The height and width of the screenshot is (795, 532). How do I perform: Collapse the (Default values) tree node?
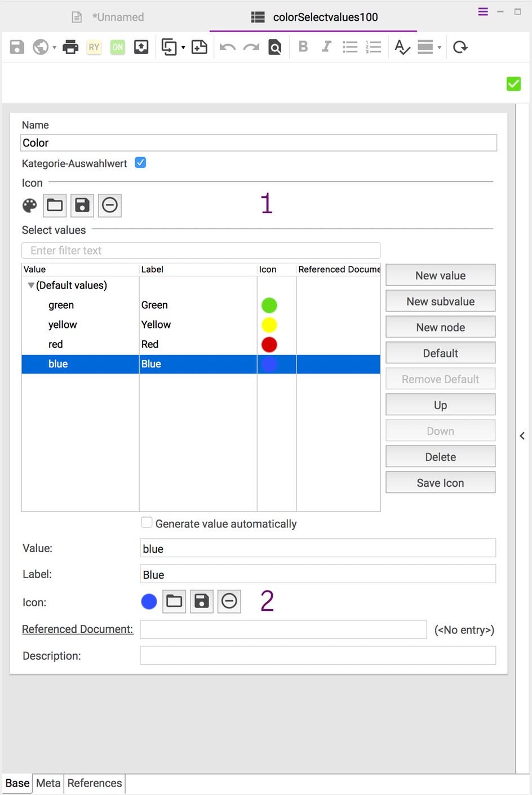[31, 285]
